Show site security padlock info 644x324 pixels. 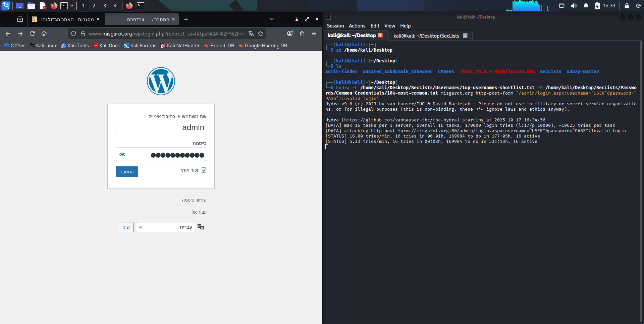coord(83,34)
